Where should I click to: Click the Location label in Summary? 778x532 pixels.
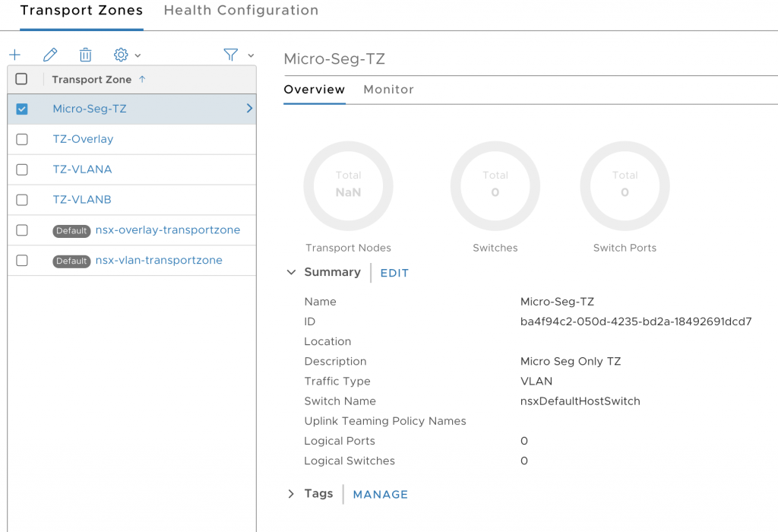click(x=327, y=341)
